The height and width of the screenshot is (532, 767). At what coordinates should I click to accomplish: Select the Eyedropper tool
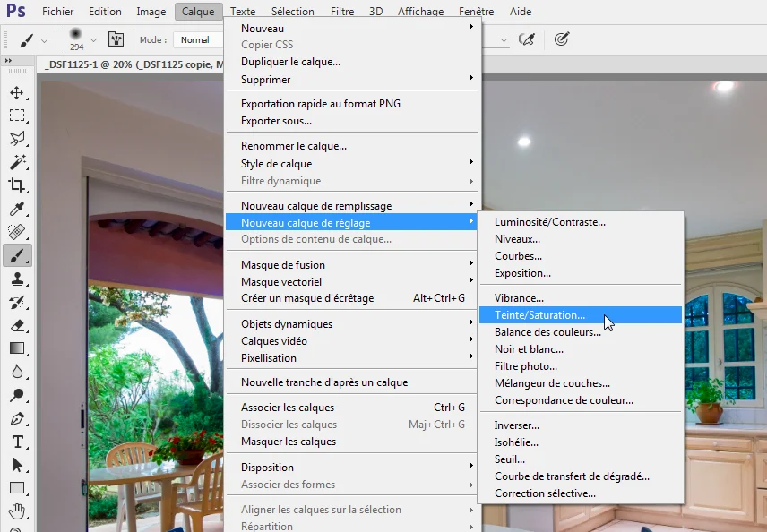pos(17,209)
